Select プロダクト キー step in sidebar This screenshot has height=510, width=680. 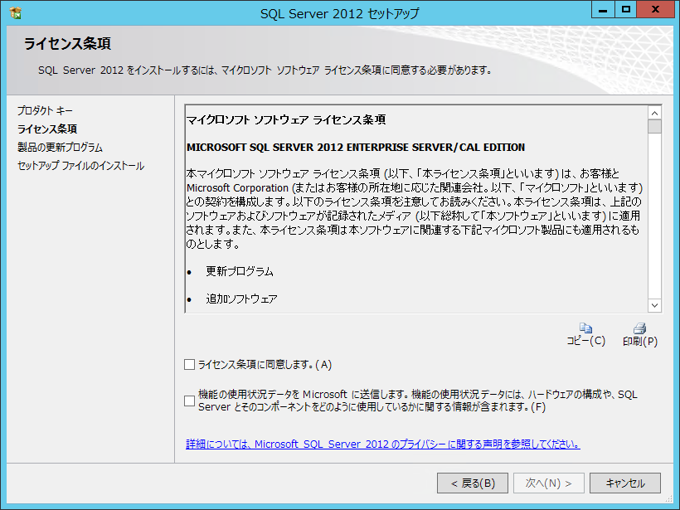(x=45, y=111)
